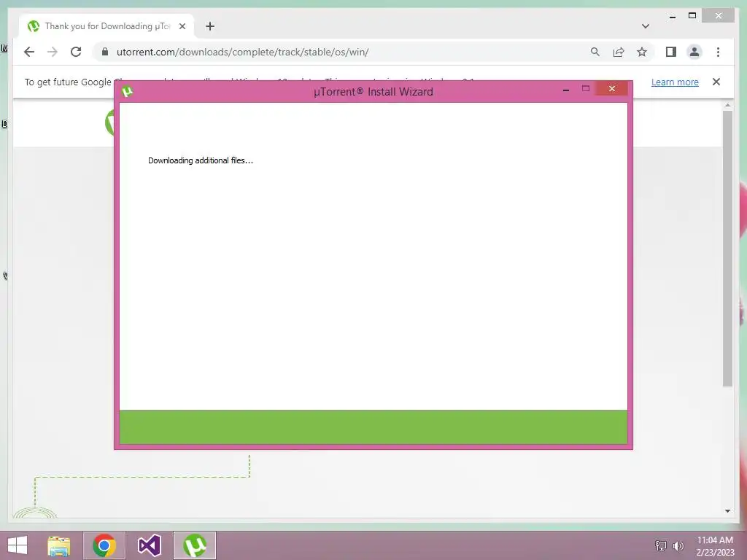Follow the 'Learn more' link in the infobar
The image size is (747, 560).
pos(675,82)
